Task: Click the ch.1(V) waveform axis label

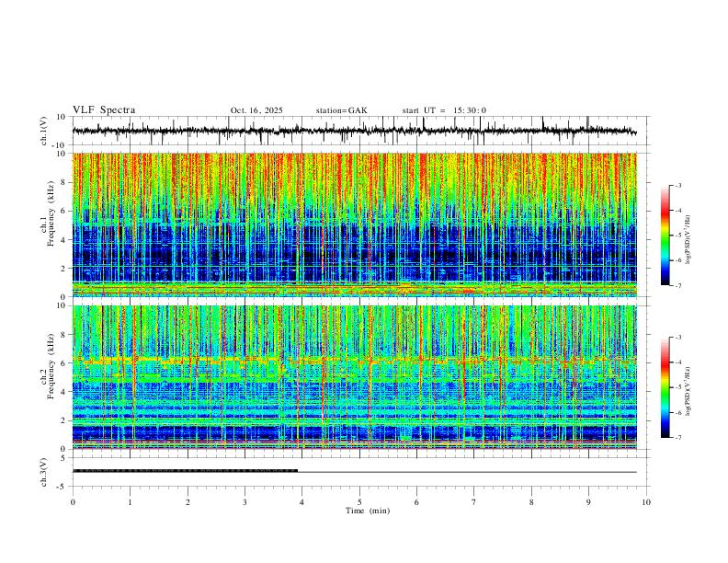Action: pyautogui.click(x=44, y=131)
